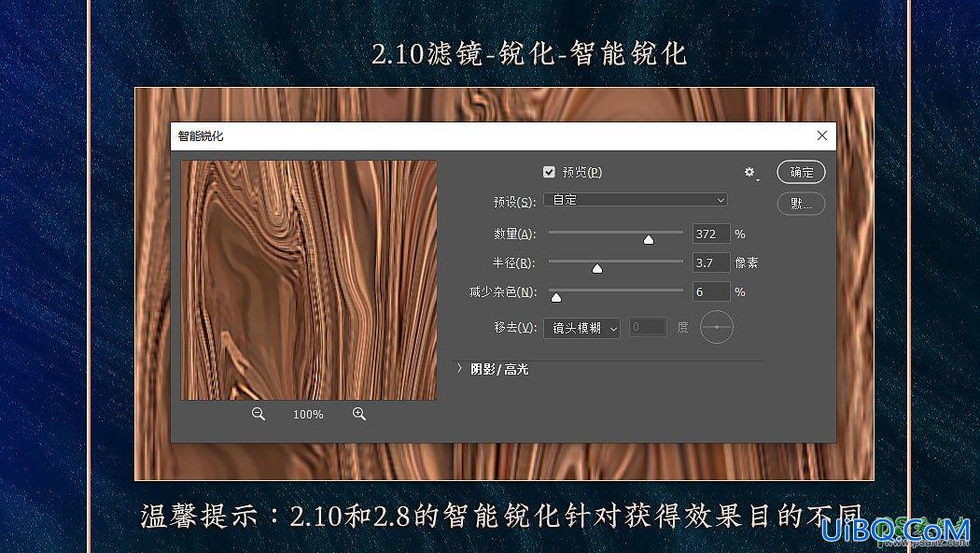Click the reduce noise field showing 6
This screenshot has width=980, height=553.
pyautogui.click(x=711, y=291)
